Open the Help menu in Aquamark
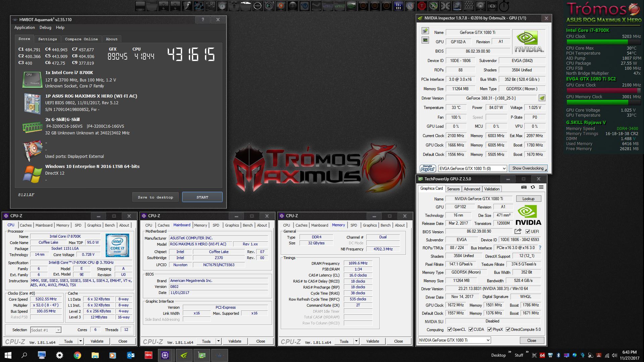The image size is (644, 362). point(60,27)
